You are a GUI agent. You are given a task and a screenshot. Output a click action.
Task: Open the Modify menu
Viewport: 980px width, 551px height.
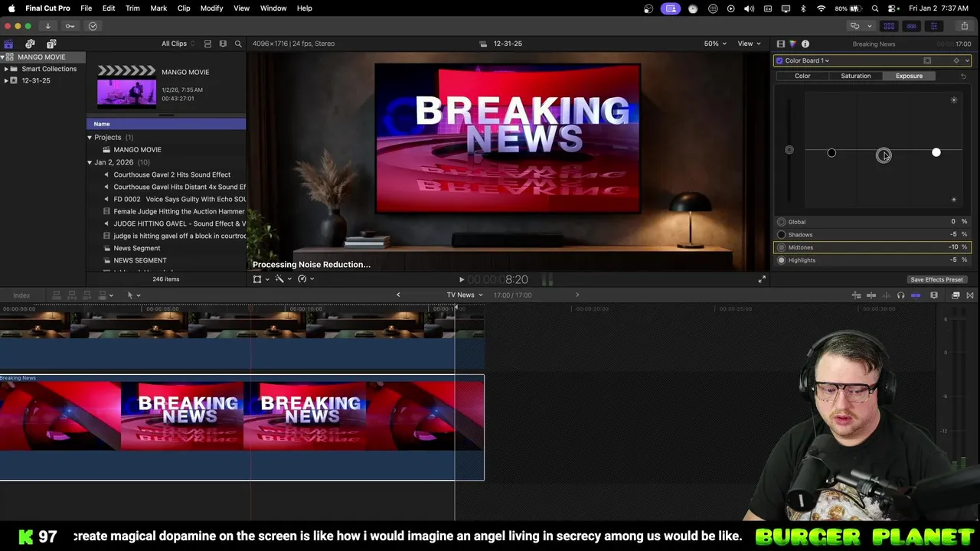[211, 8]
